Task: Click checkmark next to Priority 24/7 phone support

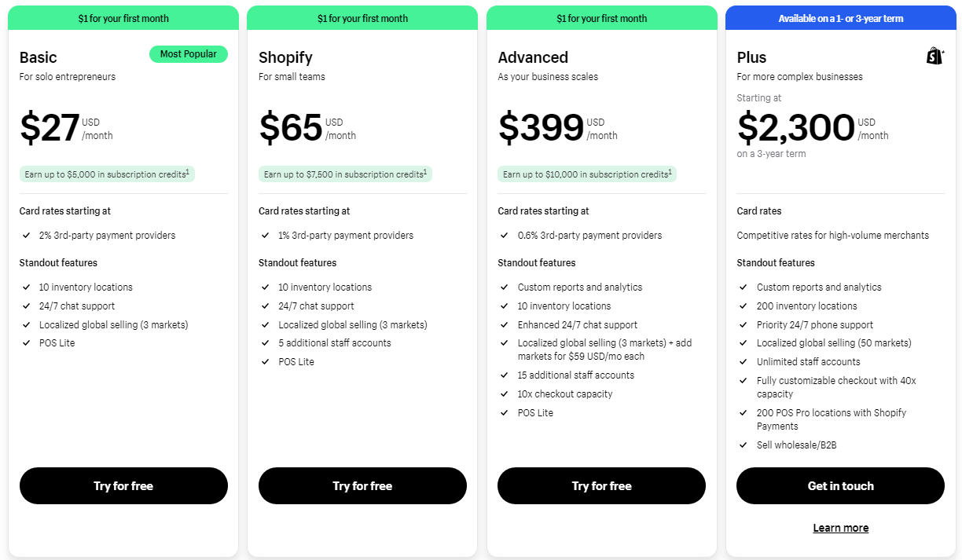Action: pyautogui.click(x=743, y=325)
